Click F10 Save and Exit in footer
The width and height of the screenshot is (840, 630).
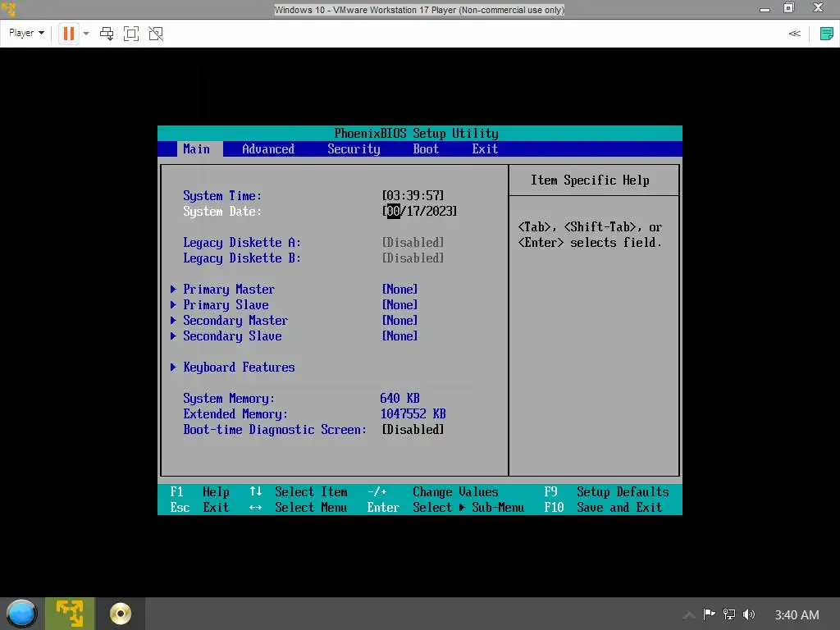pos(603,507)
